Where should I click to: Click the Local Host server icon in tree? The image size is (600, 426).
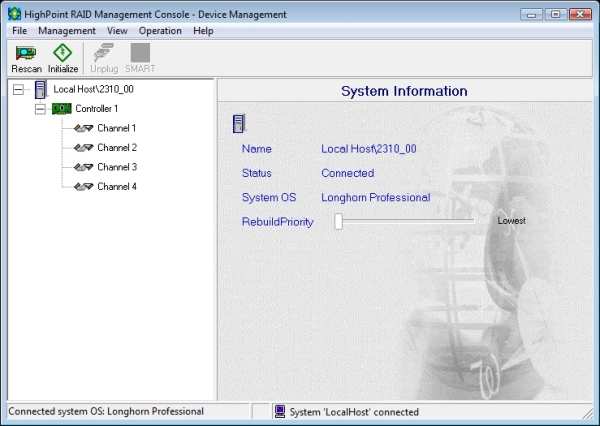click(x=40, y=90)
